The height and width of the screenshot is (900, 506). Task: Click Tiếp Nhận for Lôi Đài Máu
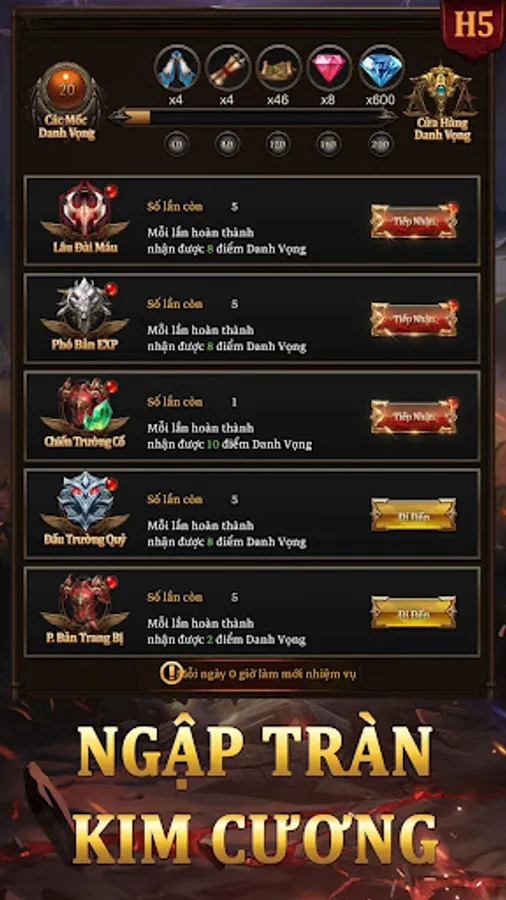pos(414,221)
